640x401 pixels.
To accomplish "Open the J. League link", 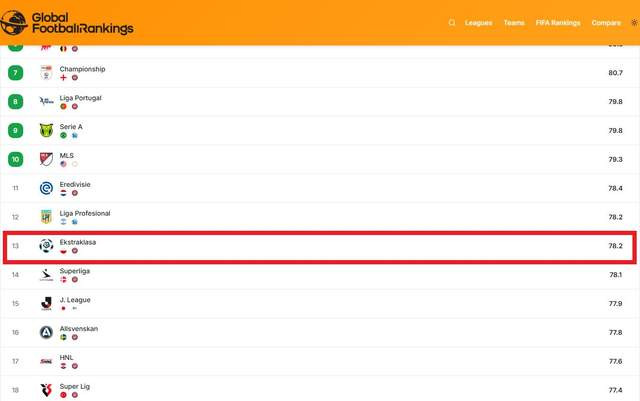I will 75,300.
